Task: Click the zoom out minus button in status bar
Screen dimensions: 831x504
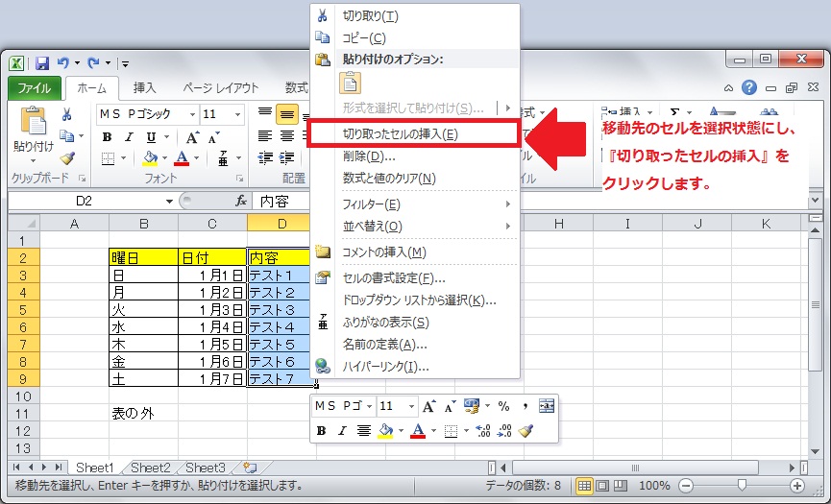Action: (x=686, y=485)
